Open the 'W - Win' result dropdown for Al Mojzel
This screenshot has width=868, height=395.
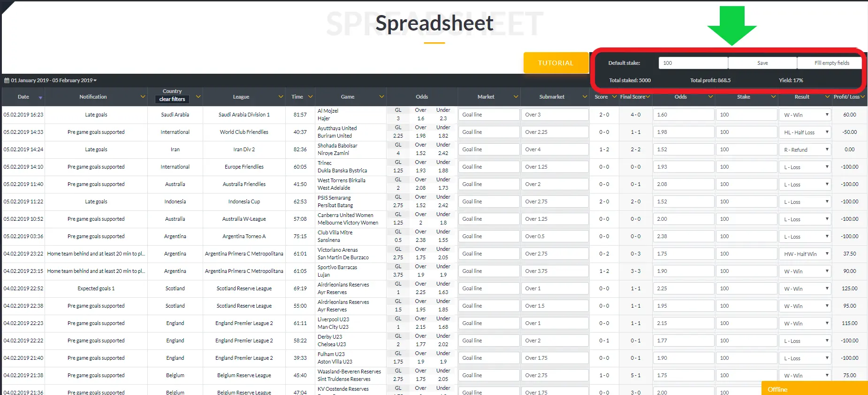click(x=805, y=115)
